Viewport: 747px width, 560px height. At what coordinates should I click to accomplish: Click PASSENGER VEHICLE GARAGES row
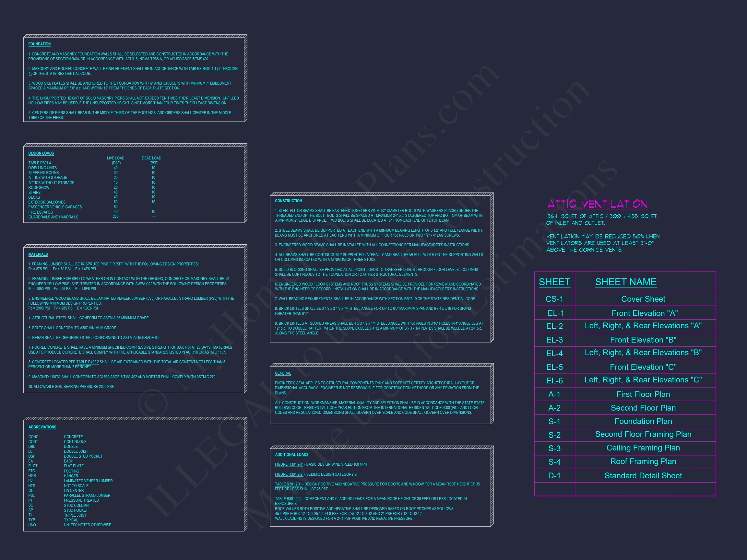pos(92,207)
